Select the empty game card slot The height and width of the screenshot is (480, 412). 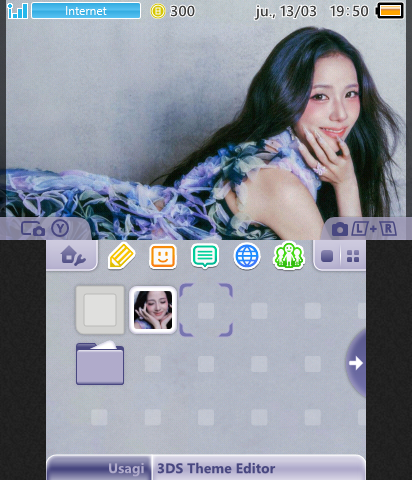click(x=100, y=310)
